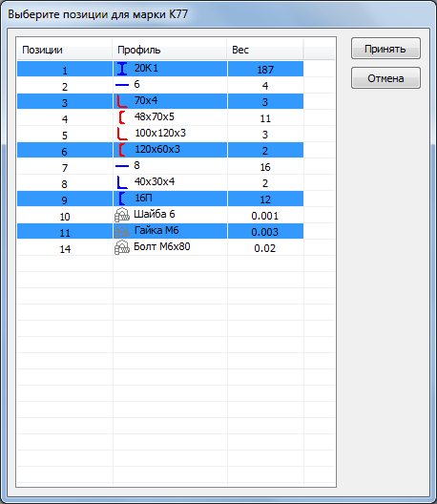This screenshot has width=437, height=504.
Task: Click the hardware icon for Болт М6х80
Action: coord(122,247)
